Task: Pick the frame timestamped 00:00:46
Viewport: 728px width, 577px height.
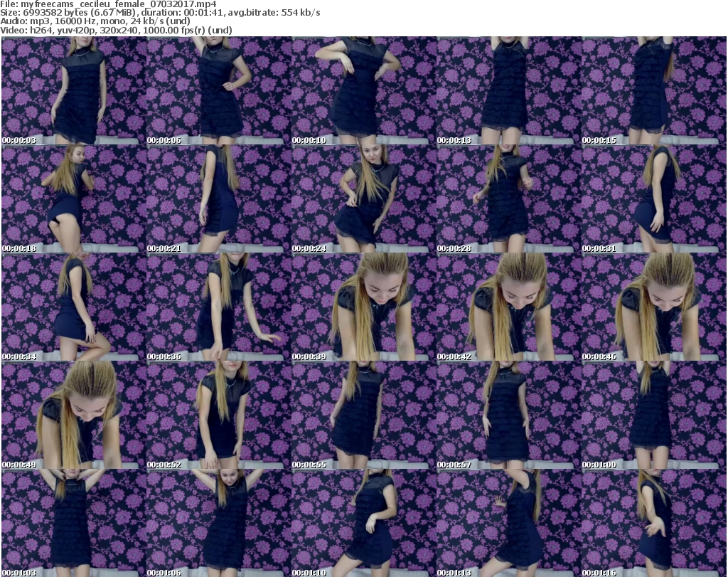Action: click(x=654, y=307)
